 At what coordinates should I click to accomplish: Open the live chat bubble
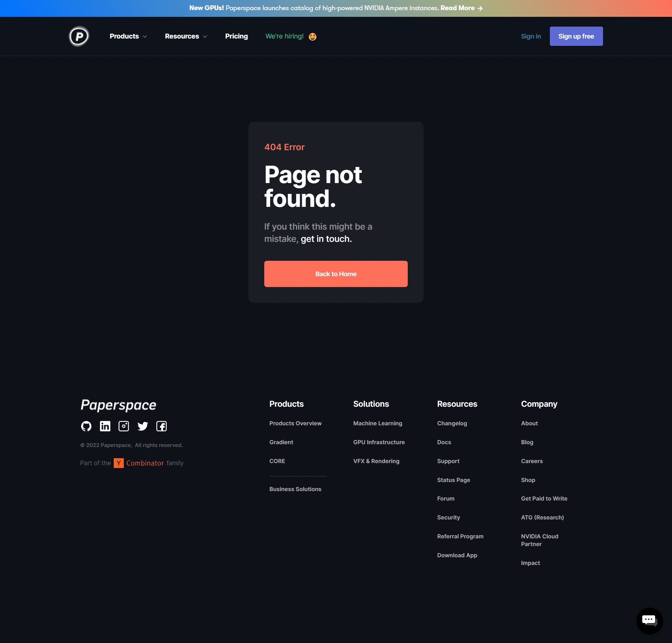pyautogui.click(x=650, y=621)
